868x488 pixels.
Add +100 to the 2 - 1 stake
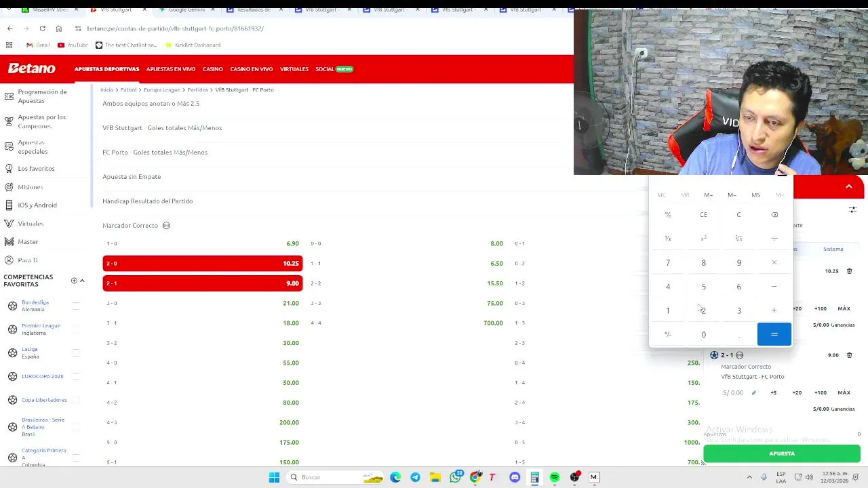[x=821, y=392]
